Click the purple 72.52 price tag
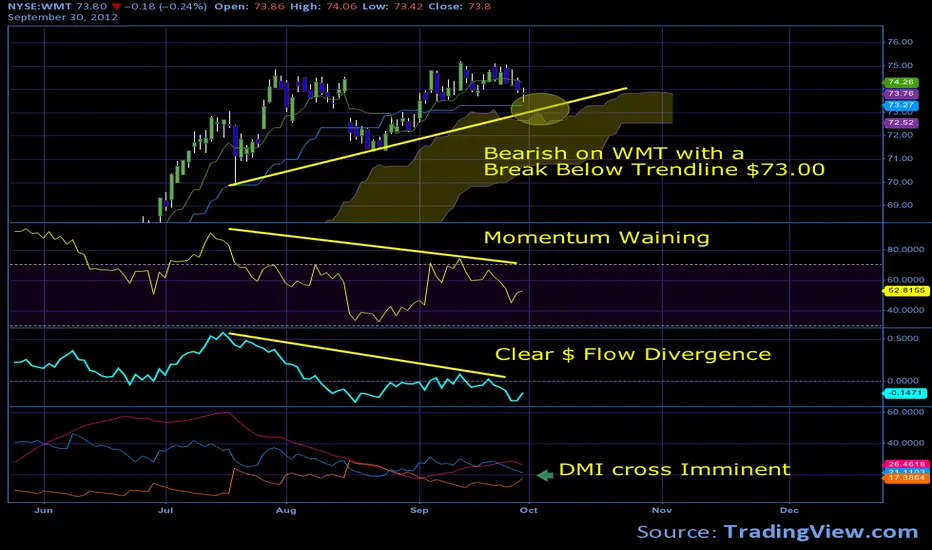Screen dimensions: 932x550 click(x=900, y=122)
